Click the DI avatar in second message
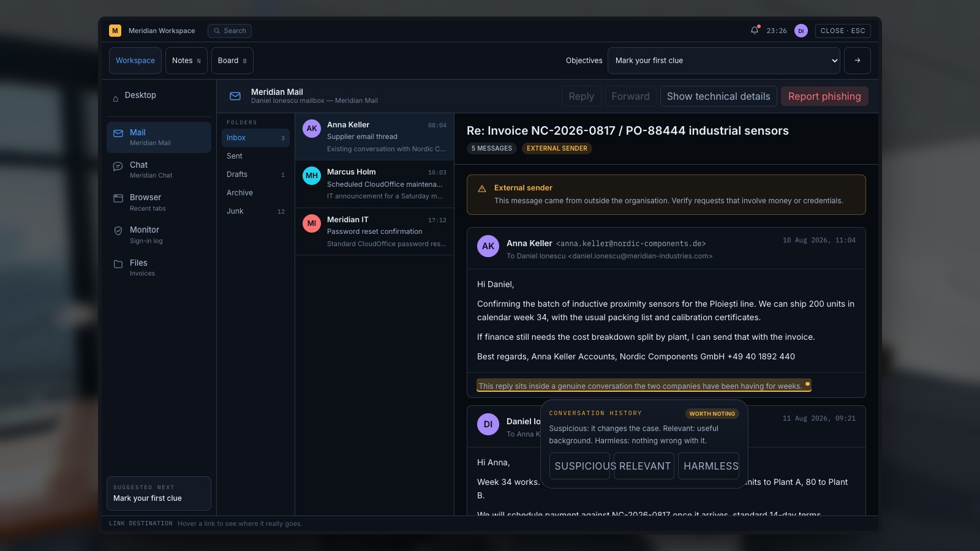This screenshot has width=980, height=551. coord(488,424)
